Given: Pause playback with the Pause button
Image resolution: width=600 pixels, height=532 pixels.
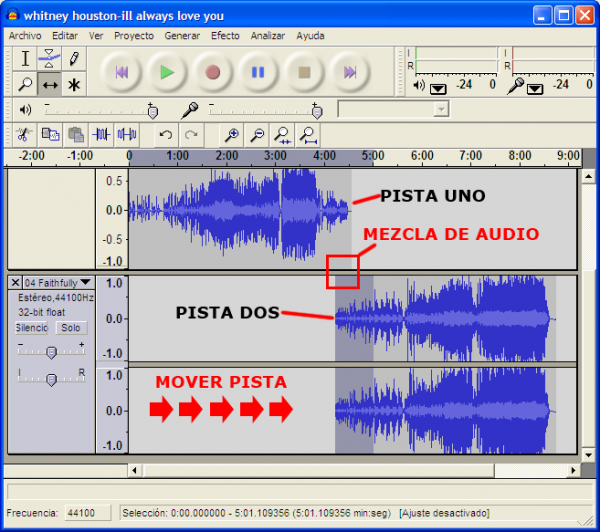Looking at the screenshot, I should (x=258, y=72).
